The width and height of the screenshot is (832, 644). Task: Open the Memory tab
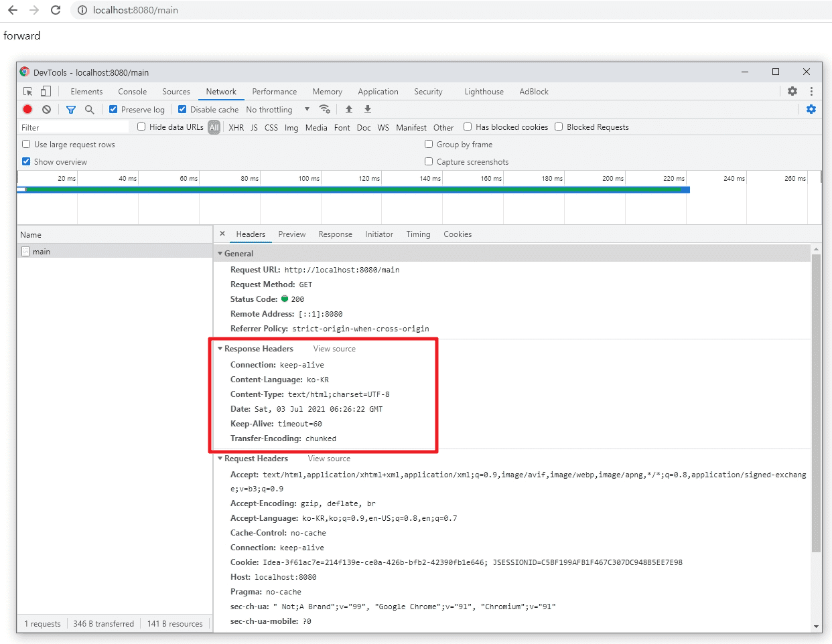[327, 92]
